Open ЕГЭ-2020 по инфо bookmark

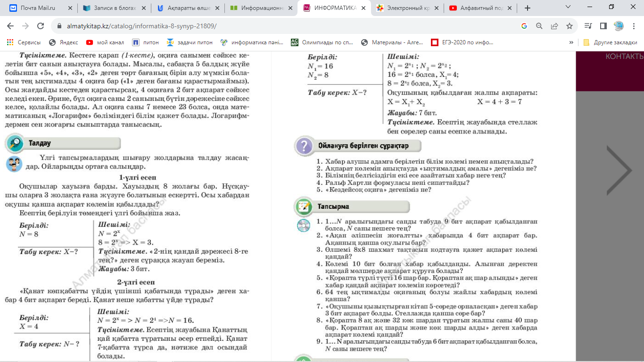click(462, 42)
